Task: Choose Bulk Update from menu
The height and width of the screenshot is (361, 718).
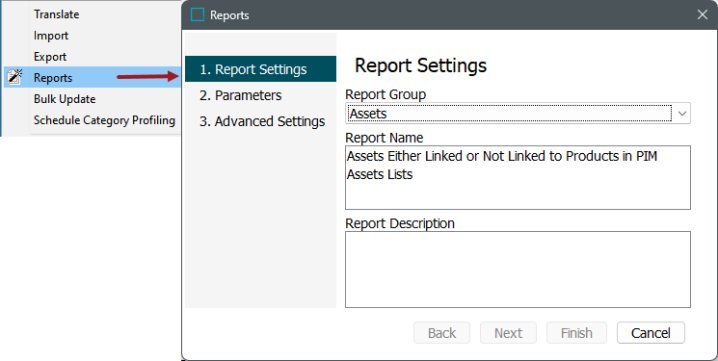Action: pos(65,99)
